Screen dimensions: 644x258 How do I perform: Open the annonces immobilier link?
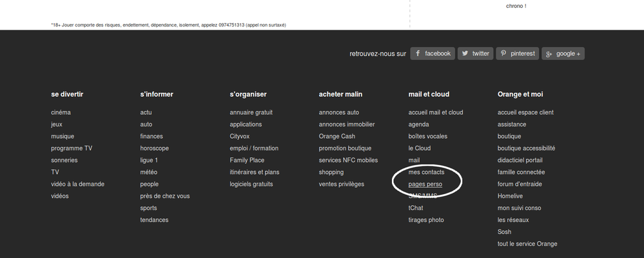[347, 124]
